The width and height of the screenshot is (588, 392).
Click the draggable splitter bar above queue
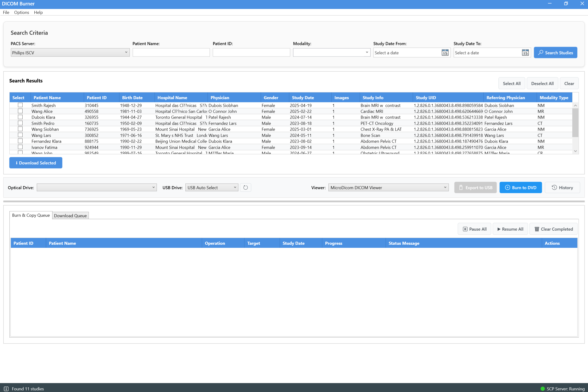point(294,201)
